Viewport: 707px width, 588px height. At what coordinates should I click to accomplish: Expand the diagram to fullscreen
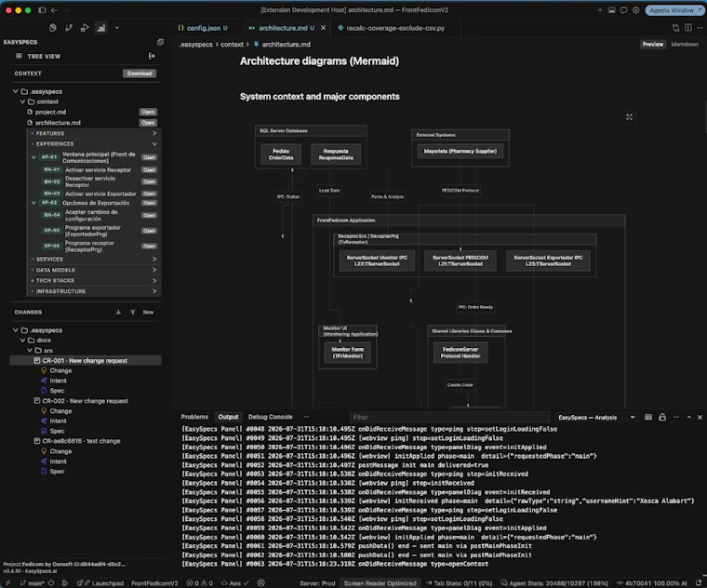point(629,117)
